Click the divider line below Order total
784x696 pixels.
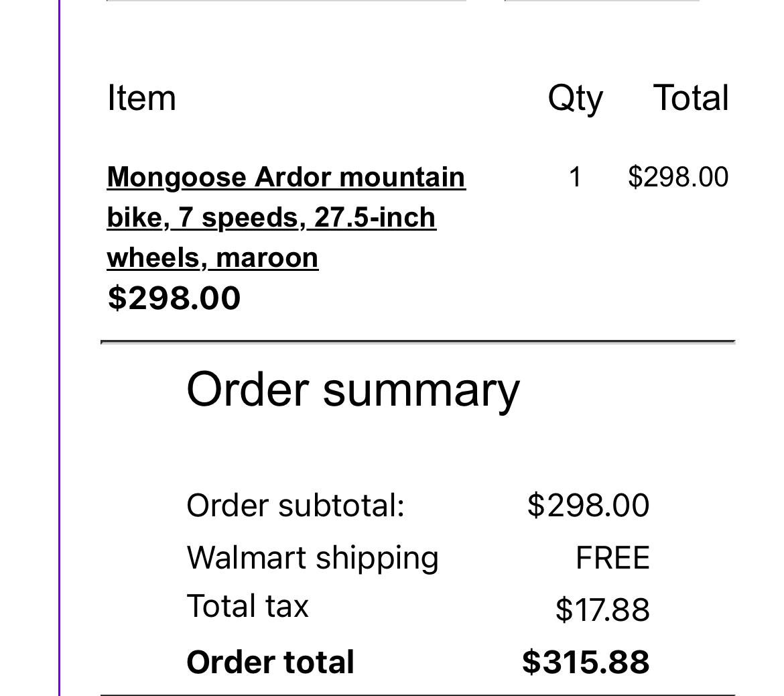pyautogui.click(x=417, y=695)
